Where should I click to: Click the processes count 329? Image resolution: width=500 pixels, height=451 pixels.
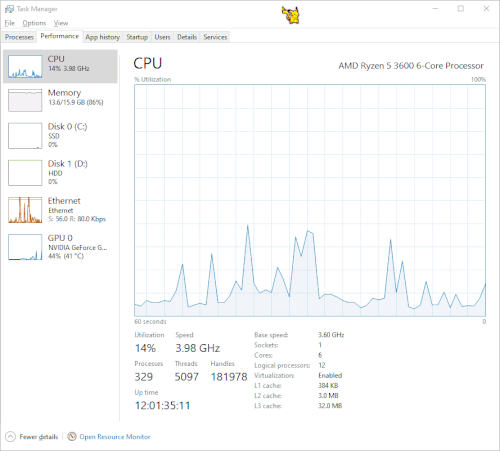[x=144, y=377]
